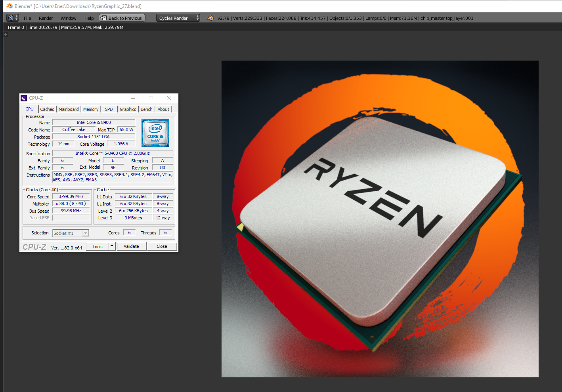Switch to the Mainboard tab

point(69,109)
